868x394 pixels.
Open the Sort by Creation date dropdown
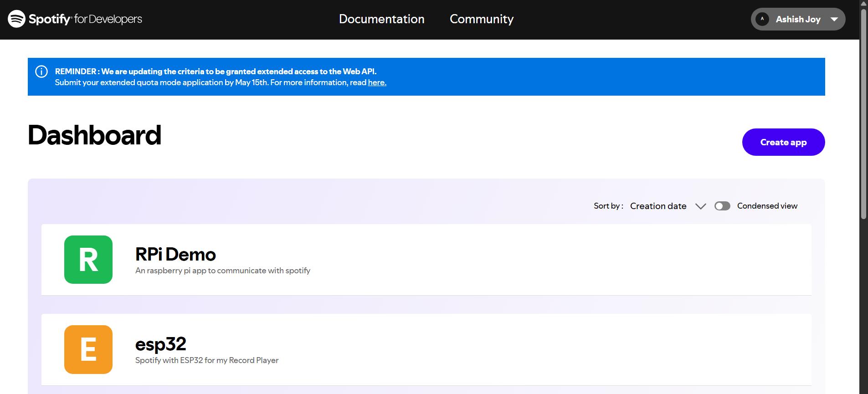click(668, 206)
